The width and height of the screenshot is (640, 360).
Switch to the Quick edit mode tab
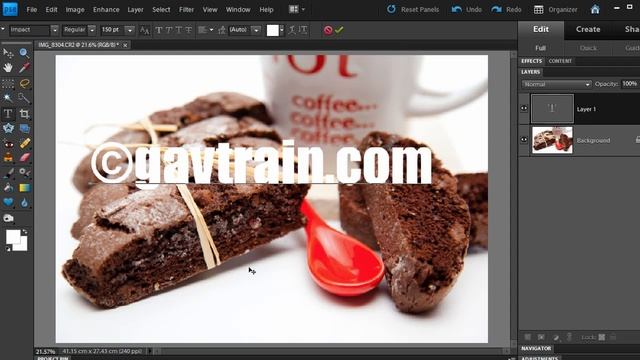[x=588, y=48]
